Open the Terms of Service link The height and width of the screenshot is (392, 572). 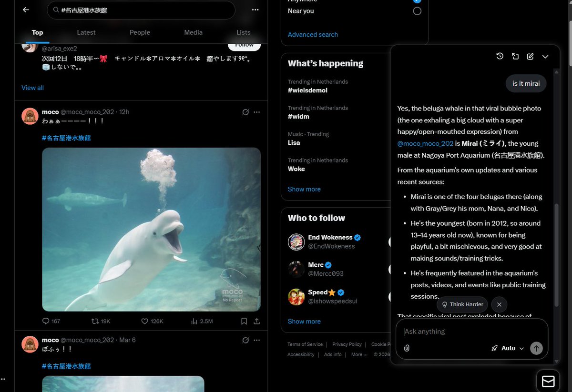(305, 344)
